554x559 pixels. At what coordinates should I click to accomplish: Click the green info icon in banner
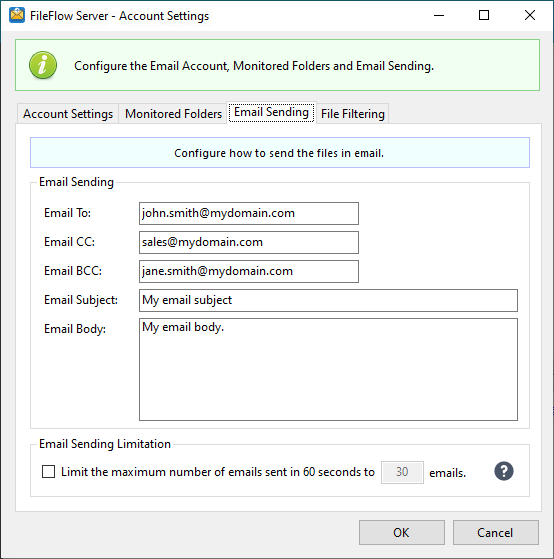(x=43, y=65)
